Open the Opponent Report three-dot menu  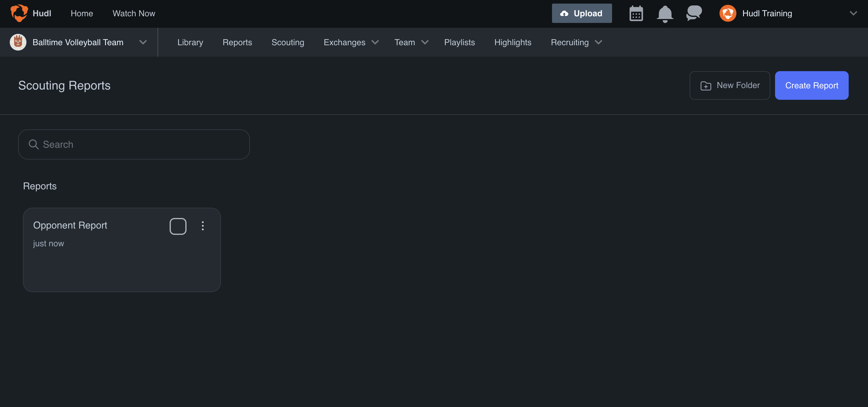[203, 226]
